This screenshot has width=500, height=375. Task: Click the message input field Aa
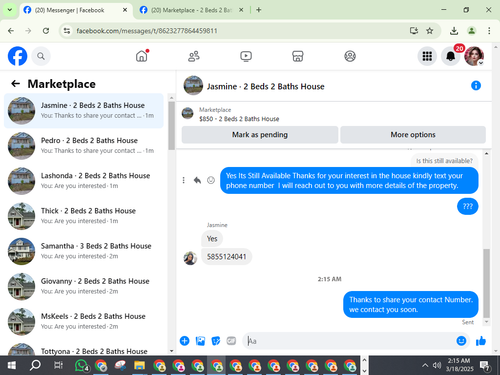[350, 341]
